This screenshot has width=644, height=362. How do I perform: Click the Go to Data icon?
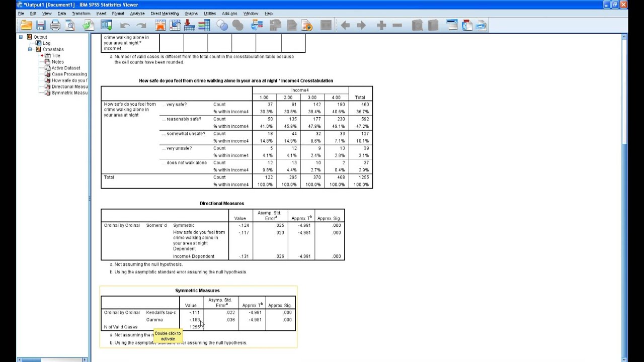click(x=160, y=25)
